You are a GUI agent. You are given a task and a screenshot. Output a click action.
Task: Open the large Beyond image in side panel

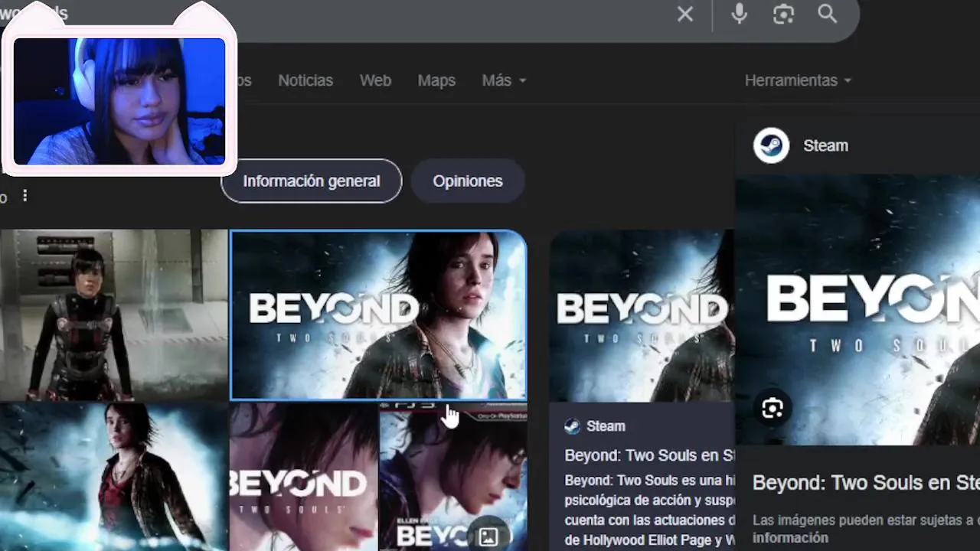pyautogui.click(x=857, y=310)
